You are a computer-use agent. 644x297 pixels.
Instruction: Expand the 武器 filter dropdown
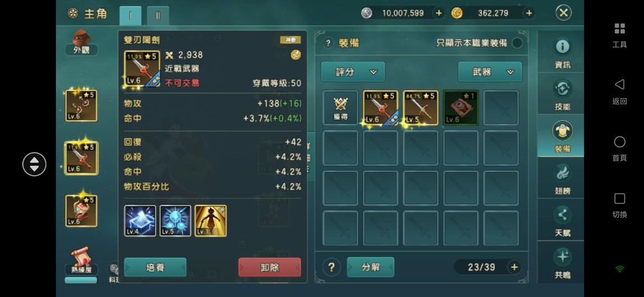490,72
